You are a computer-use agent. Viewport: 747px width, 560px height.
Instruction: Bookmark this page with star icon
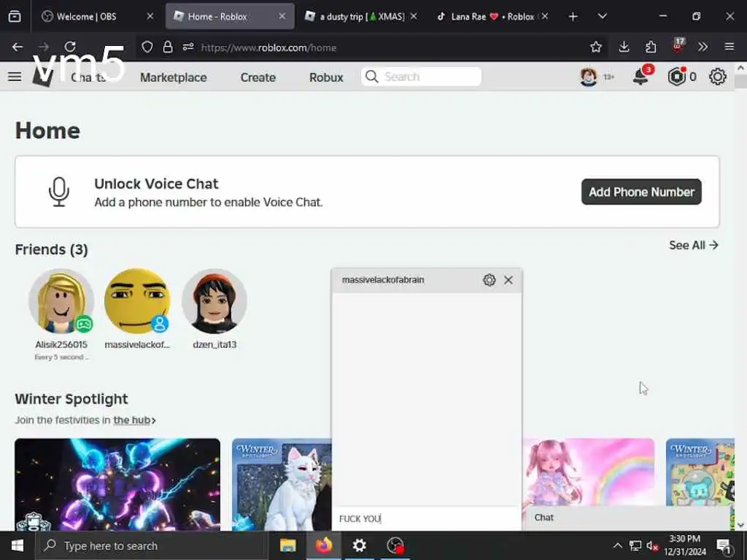point(595,47)
